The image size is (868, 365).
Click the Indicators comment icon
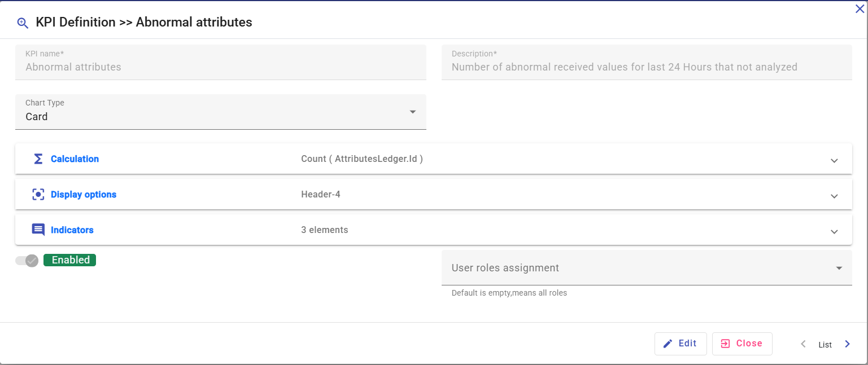tap(38, 230)
